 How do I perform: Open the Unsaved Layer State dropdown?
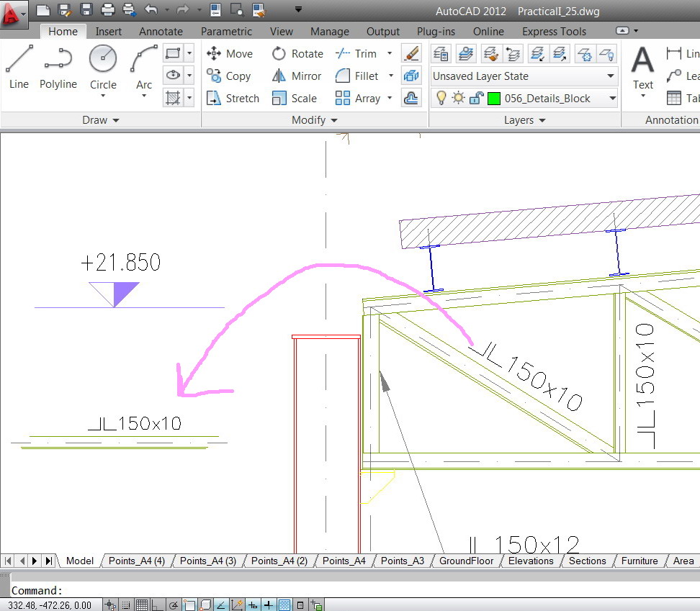(x=524, y=76)
